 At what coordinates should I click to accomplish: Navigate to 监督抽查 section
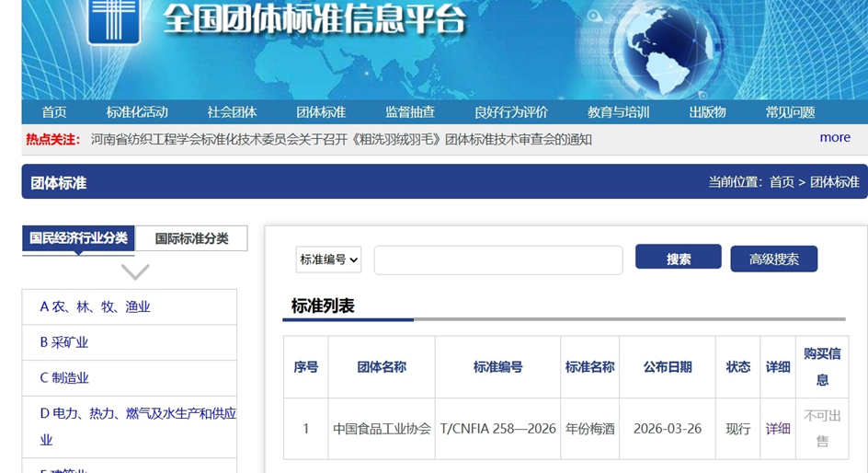click(410, 112)
